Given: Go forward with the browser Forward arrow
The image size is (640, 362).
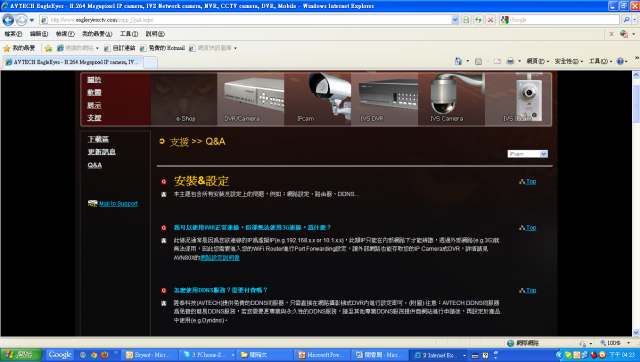Looking at the screenshot, I should click(21, 20).
